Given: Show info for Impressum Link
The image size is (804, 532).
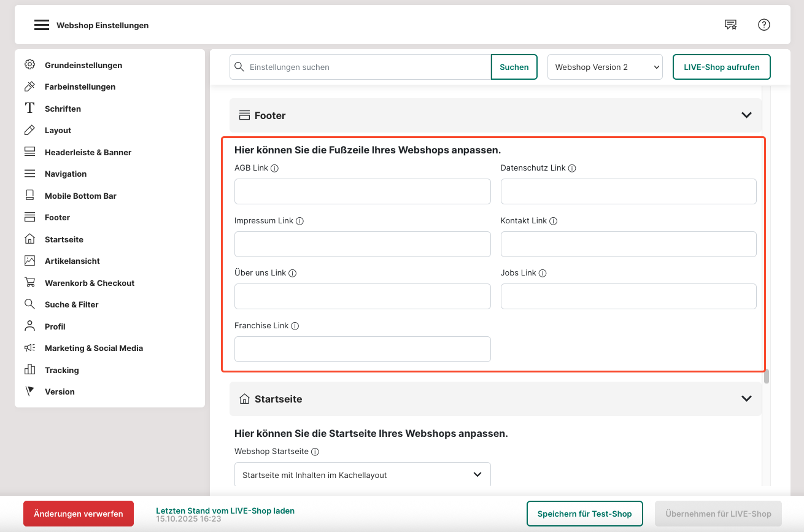Looking at the screenshot, I should point(300,221).
